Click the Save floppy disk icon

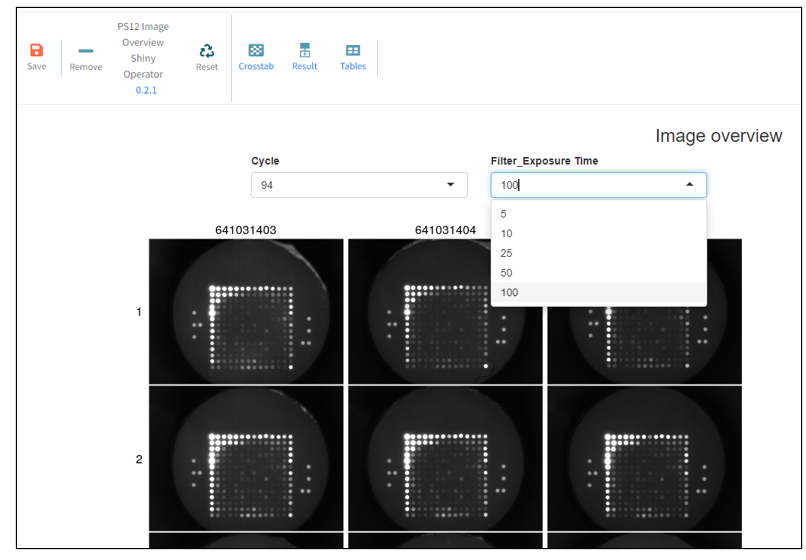pos(36,50)
